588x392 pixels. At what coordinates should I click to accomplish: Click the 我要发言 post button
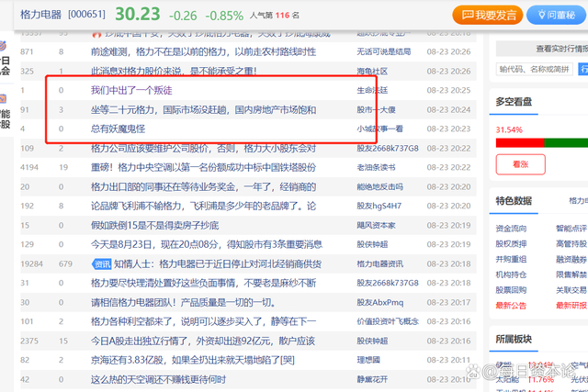click(x=487, y=15)
